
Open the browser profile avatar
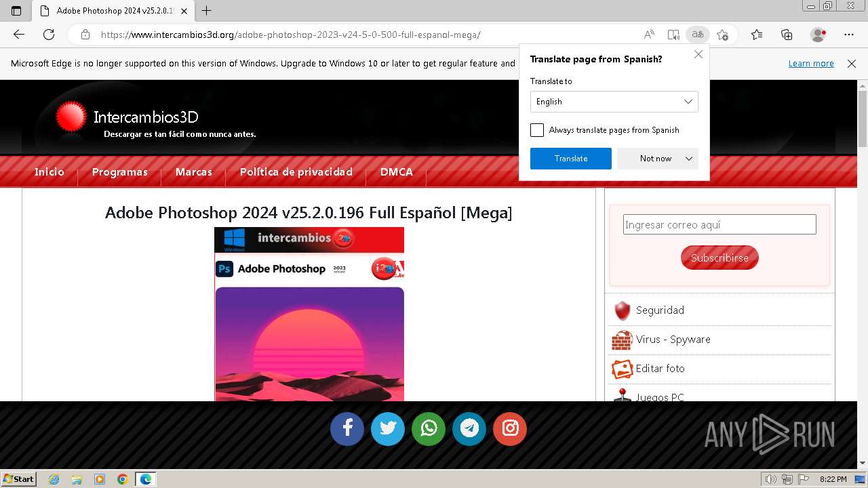pyautogui.click(x=818, y=35)
